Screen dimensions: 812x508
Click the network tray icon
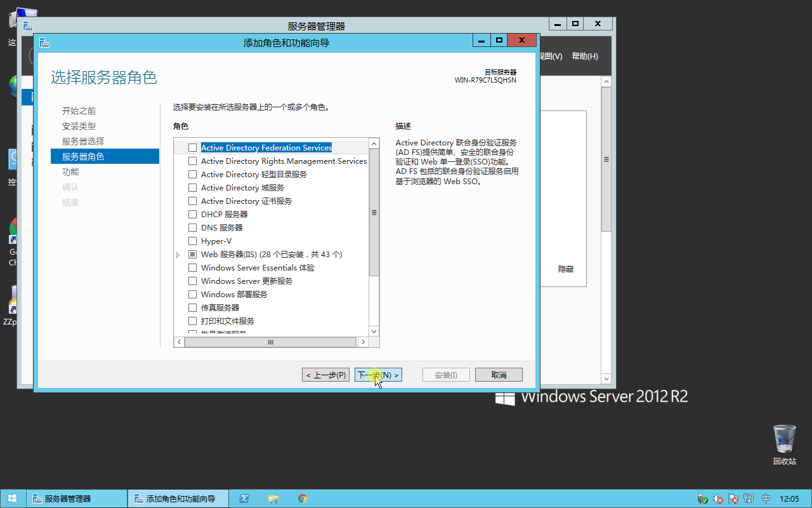pos(749,499)
